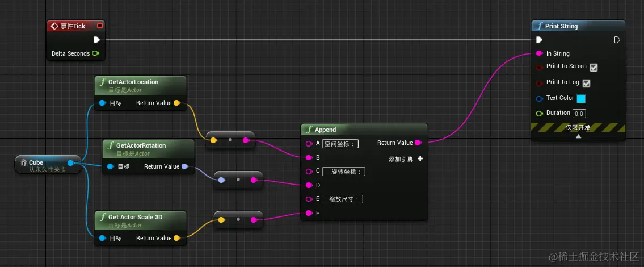Select the Append node header
644x267 pixels.
pyautogui.click(x=364, y=130)
